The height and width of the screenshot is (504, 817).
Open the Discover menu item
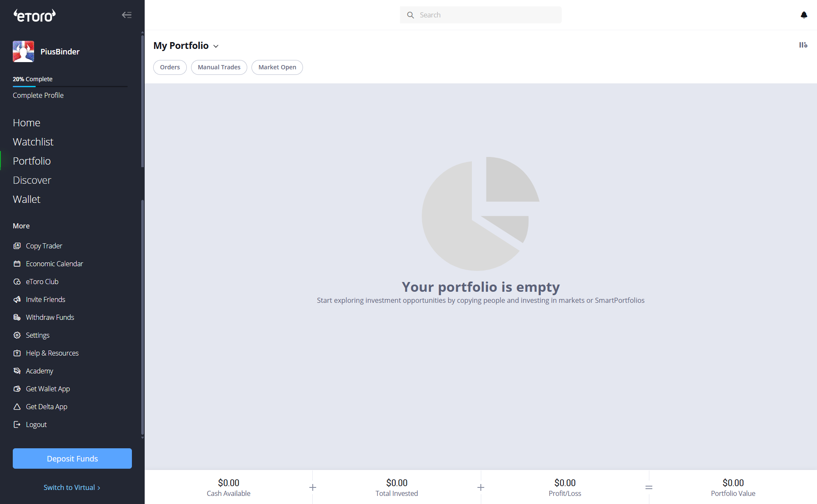pyautogui.click(x=32, y=180)
